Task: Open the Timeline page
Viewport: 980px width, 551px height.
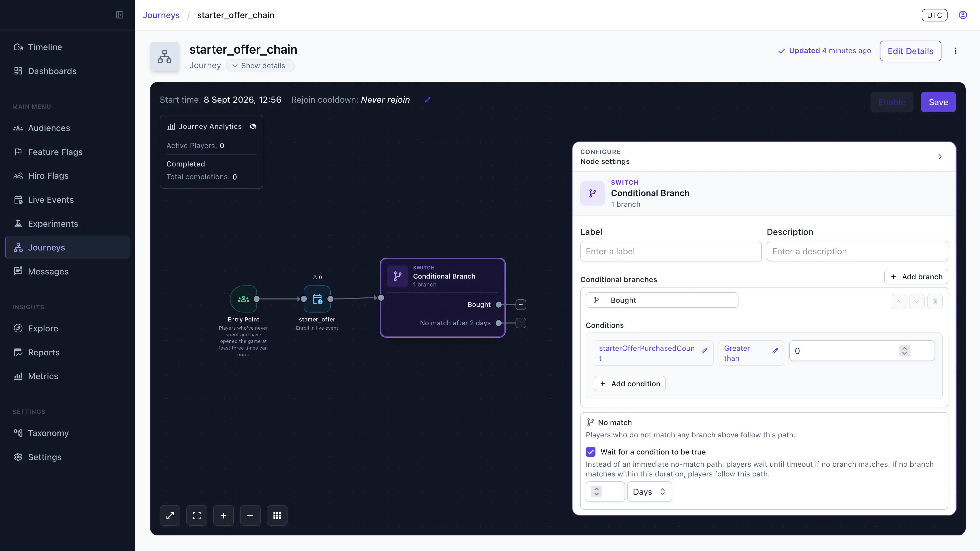Action: click(67, 47)
